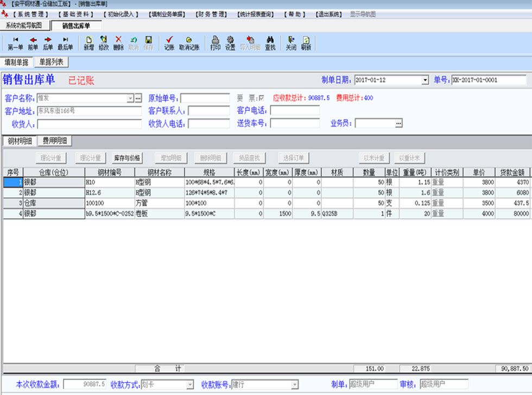The height and width of the screenshot is (395, 532).
Task: Click the 收货人 input field
Action: pyautogui.click(x=90, y=124)
